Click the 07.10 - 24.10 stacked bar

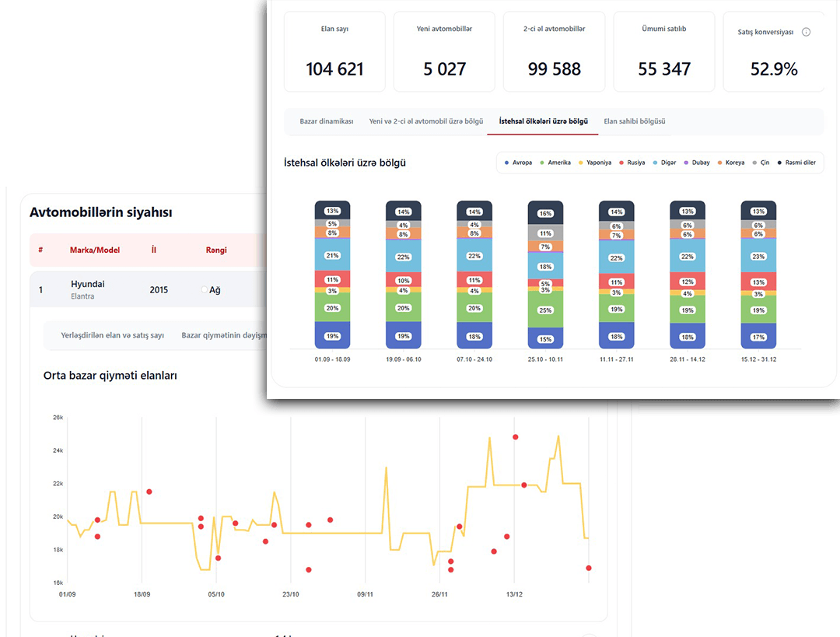tap(474, 275)
